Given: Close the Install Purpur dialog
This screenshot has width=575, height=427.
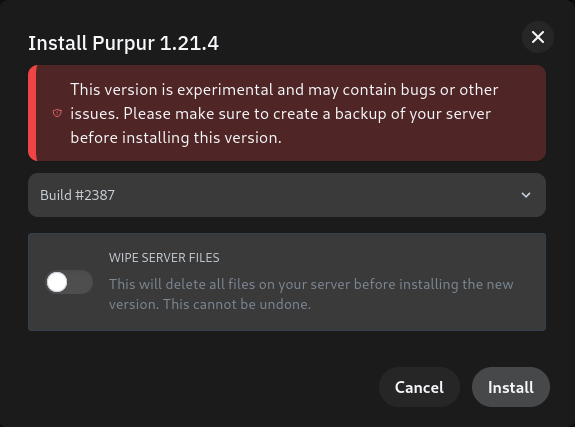Looking at the screenshot, I should [538, 37].
